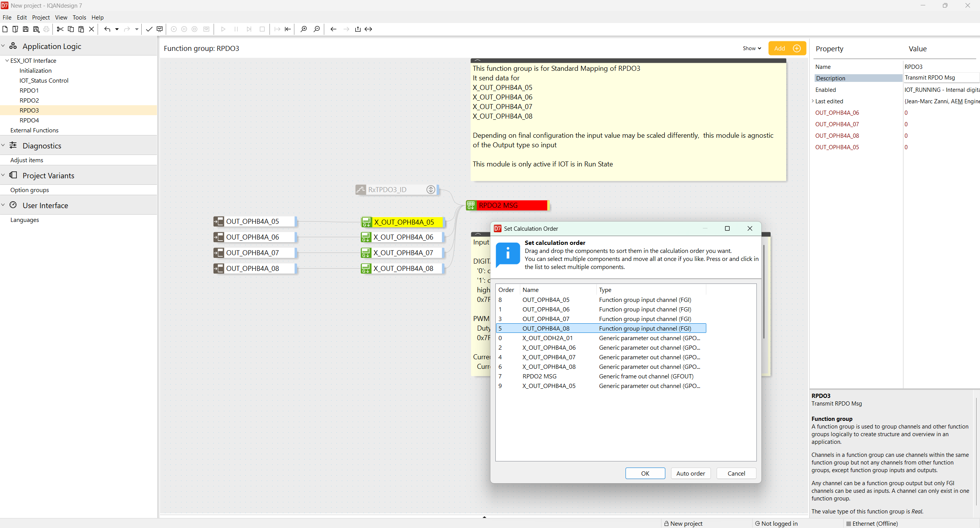Click the RPDO2 MSG frame out channel block
The height and width of the screenshot is (528, 980).
pyautogui.click(x=508, y=205)
